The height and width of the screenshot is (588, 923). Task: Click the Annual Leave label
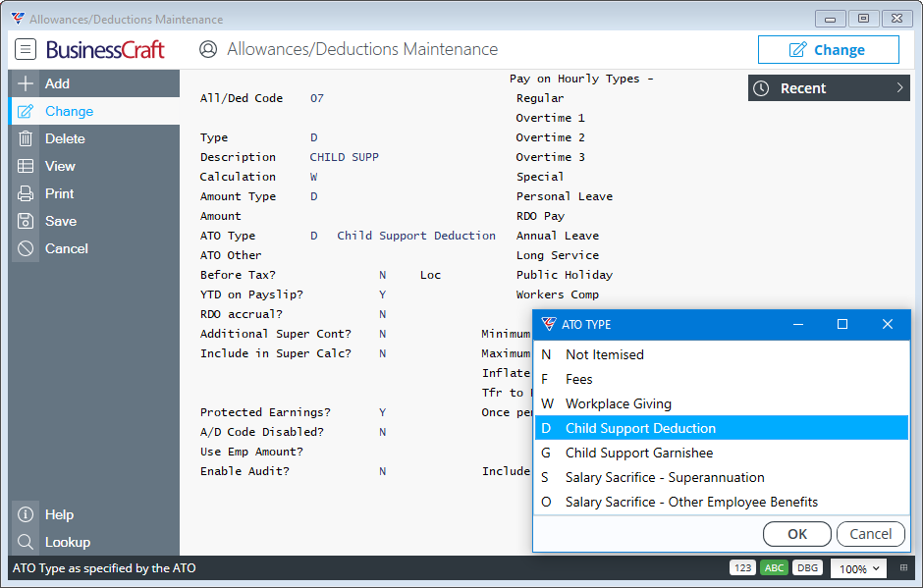pos(558,236)
